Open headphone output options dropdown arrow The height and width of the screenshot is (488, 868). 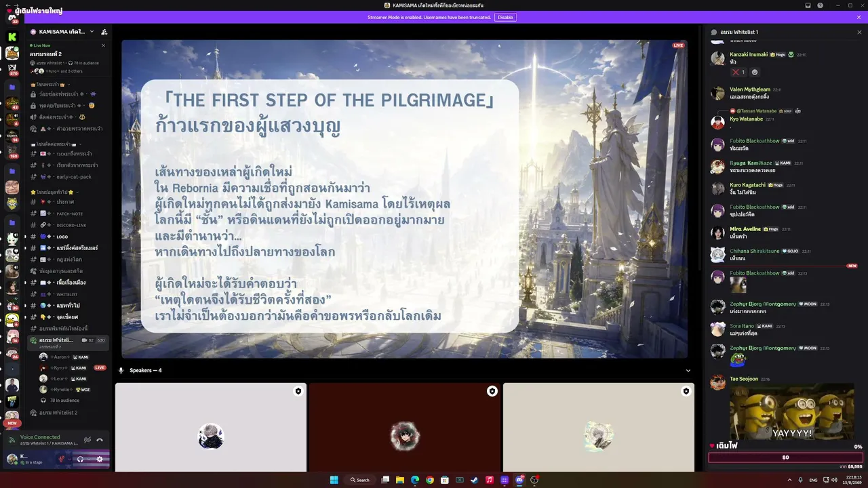(88, 459)
